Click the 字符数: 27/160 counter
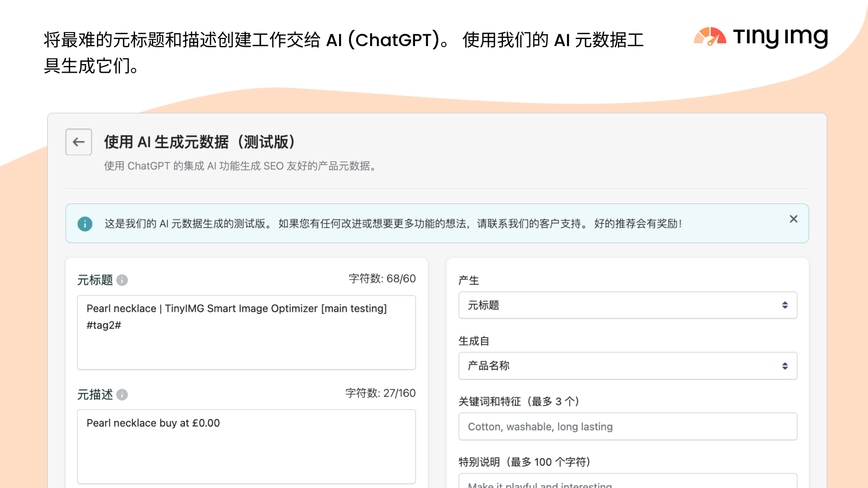The height and width of the screenshot is (488, 868). point(380,393)
